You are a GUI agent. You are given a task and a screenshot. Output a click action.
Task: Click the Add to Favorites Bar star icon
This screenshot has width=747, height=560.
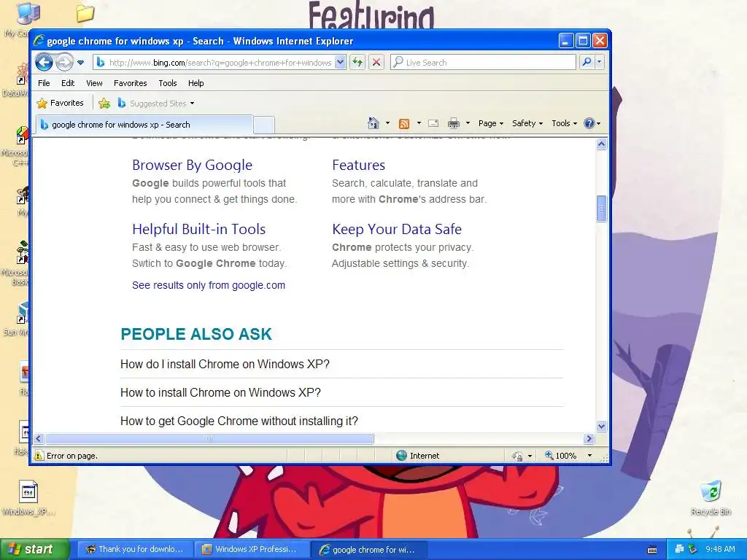104,103
